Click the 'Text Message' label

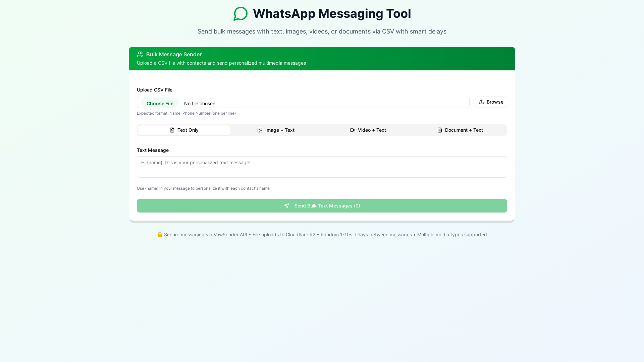tap(153, 150)
